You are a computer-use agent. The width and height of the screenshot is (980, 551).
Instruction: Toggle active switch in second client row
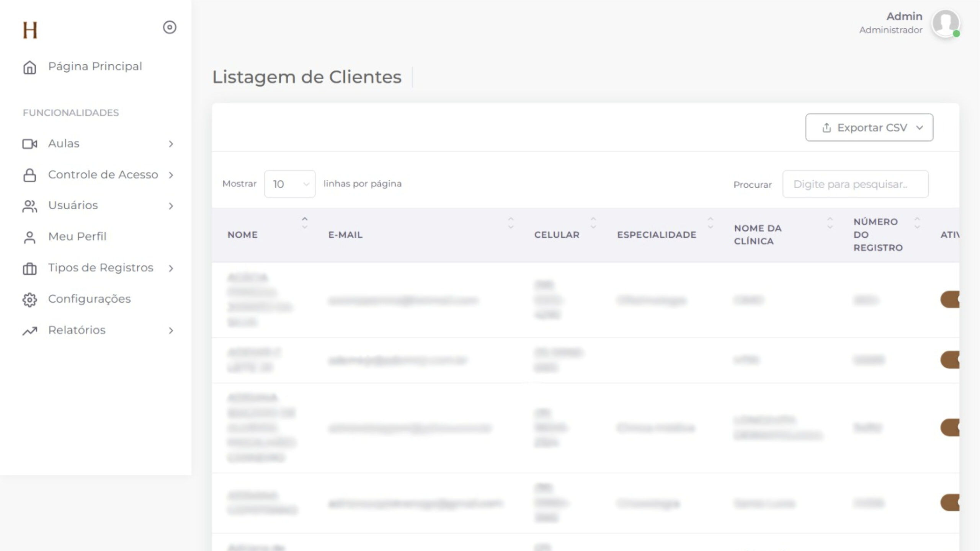tap(950, 360)
